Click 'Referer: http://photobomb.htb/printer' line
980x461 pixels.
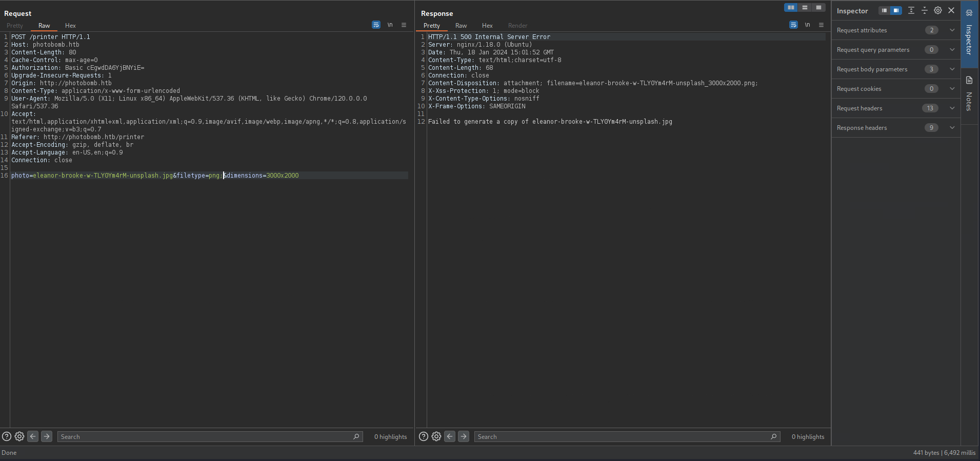point(78,137)
